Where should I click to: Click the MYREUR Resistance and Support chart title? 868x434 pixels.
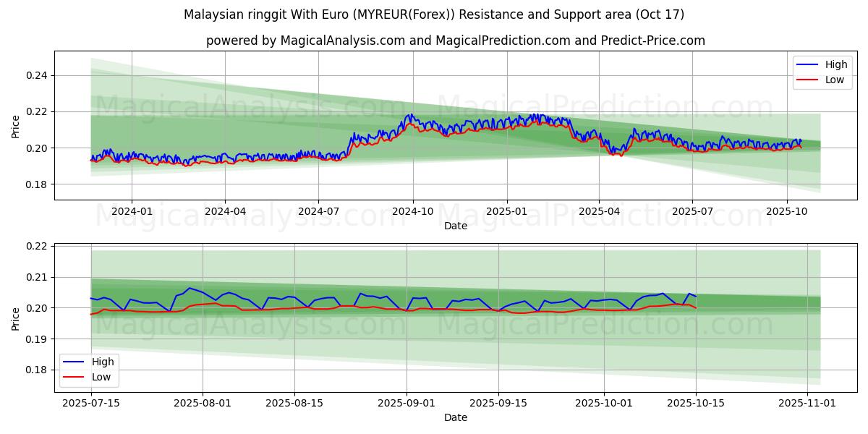click(x=434, y=14)
